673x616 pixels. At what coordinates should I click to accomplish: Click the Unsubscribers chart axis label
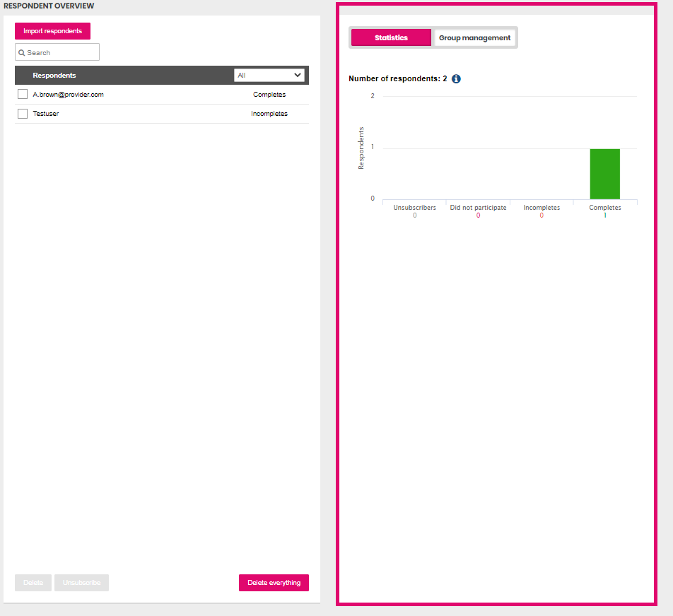[414, 208]
